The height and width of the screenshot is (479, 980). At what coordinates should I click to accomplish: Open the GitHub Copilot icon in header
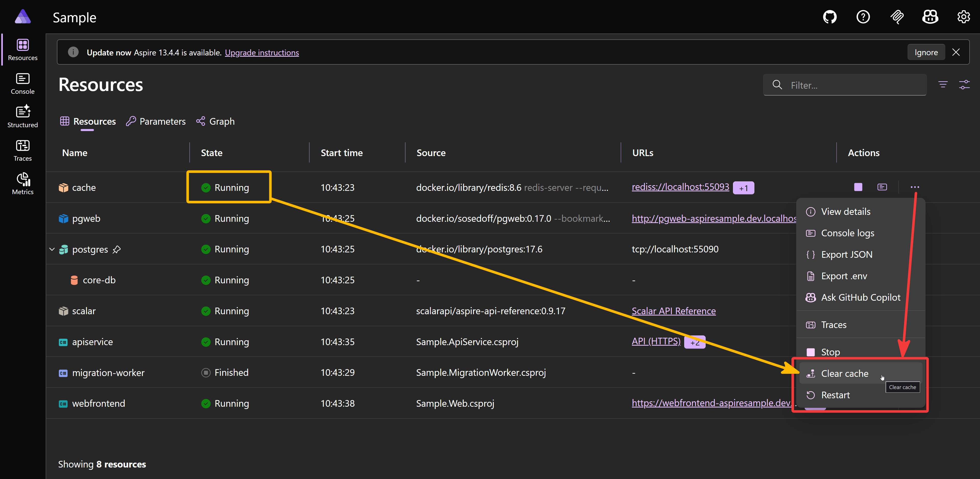[930, 17]
